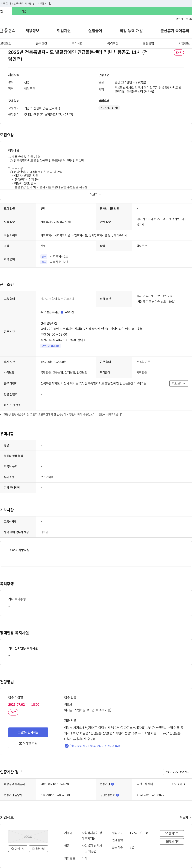
Task: Click the 근무시간 협의가능 tag
Action: click(51, 346)
